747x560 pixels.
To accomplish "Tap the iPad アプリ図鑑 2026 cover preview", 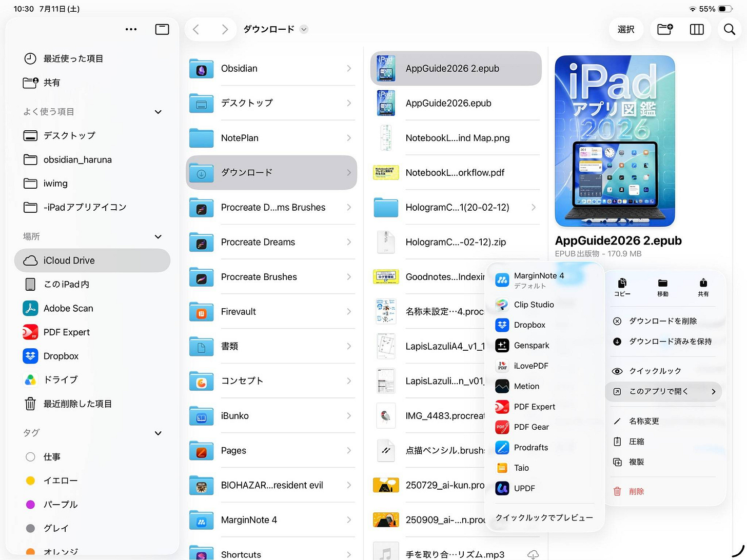I will coord(615,141).
